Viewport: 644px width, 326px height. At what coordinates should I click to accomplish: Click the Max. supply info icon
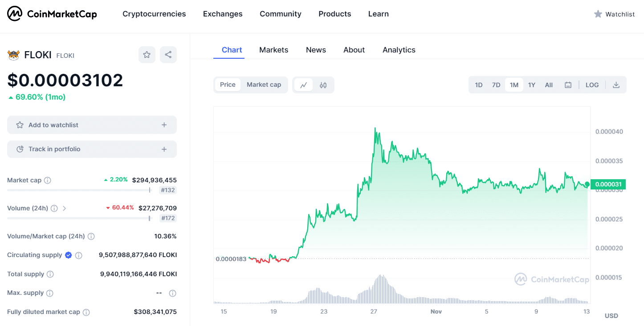50,293
